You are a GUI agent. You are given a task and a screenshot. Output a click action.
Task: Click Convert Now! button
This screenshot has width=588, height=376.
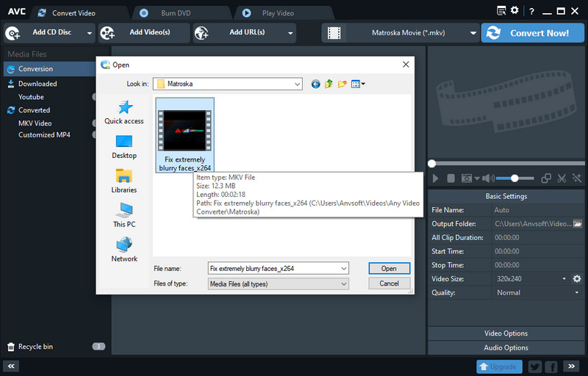[532, 33]
